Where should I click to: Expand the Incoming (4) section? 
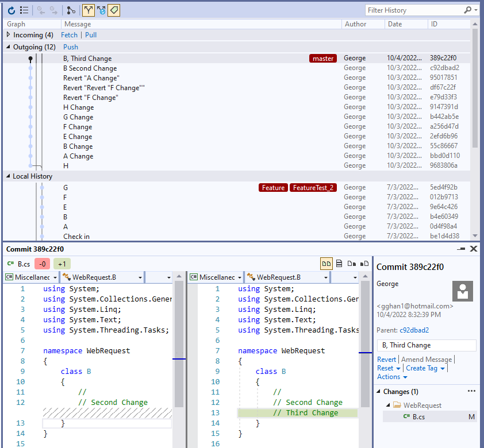pyautogui.click(x=9, y=35)
